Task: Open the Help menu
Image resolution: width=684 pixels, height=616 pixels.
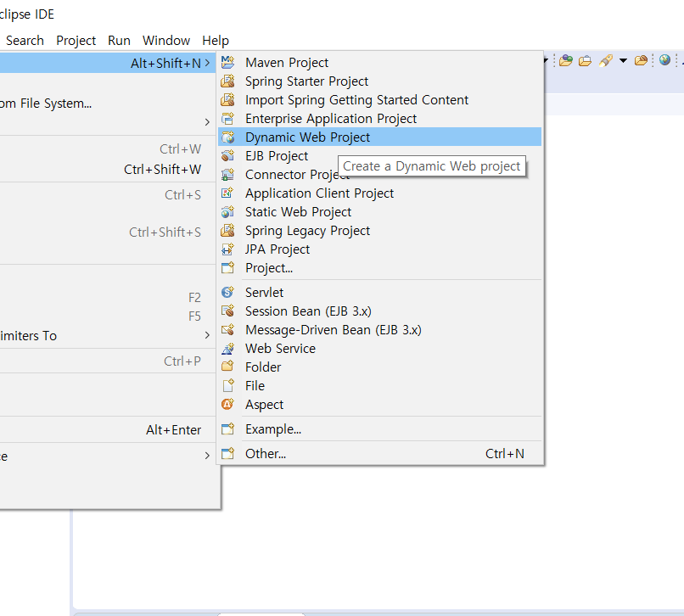Action: [216, 41]
